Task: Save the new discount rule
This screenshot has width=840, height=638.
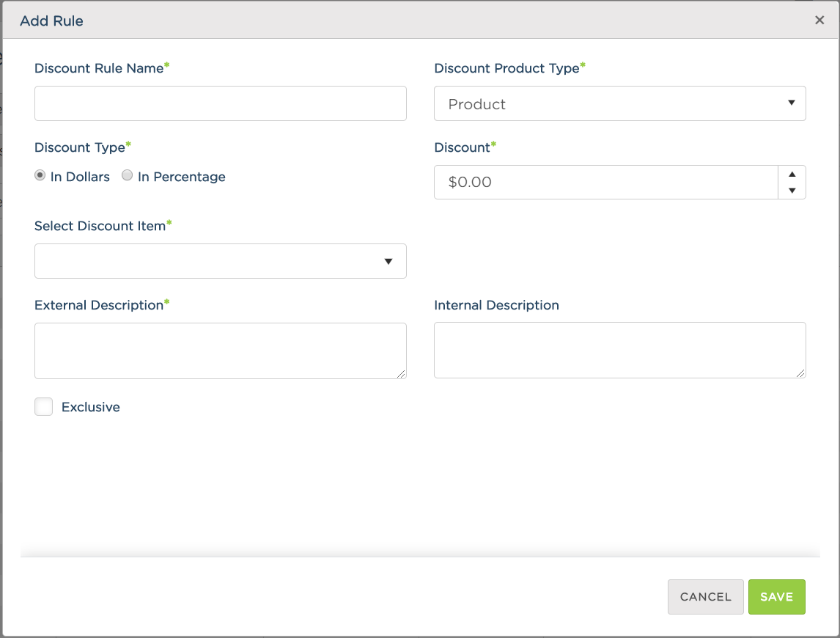Action: (x=777, y=597)
